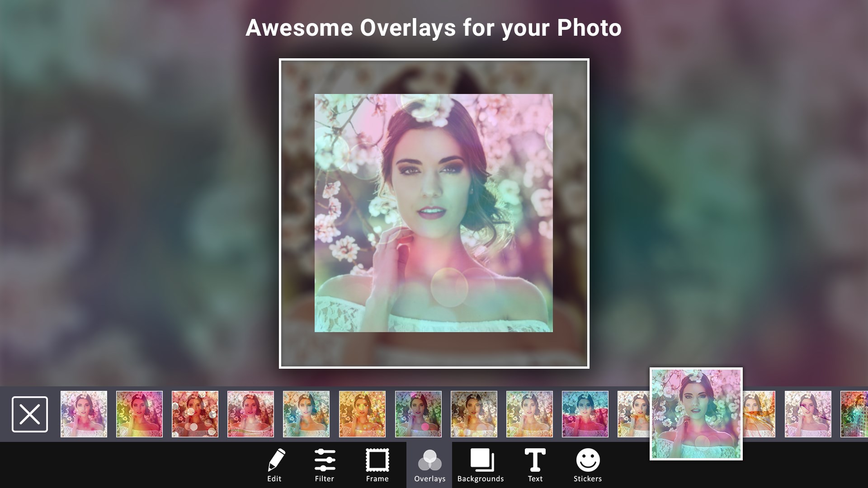
Task: Select the tenth blue-magenta overlay thumbnail
Action: [585, 414]
